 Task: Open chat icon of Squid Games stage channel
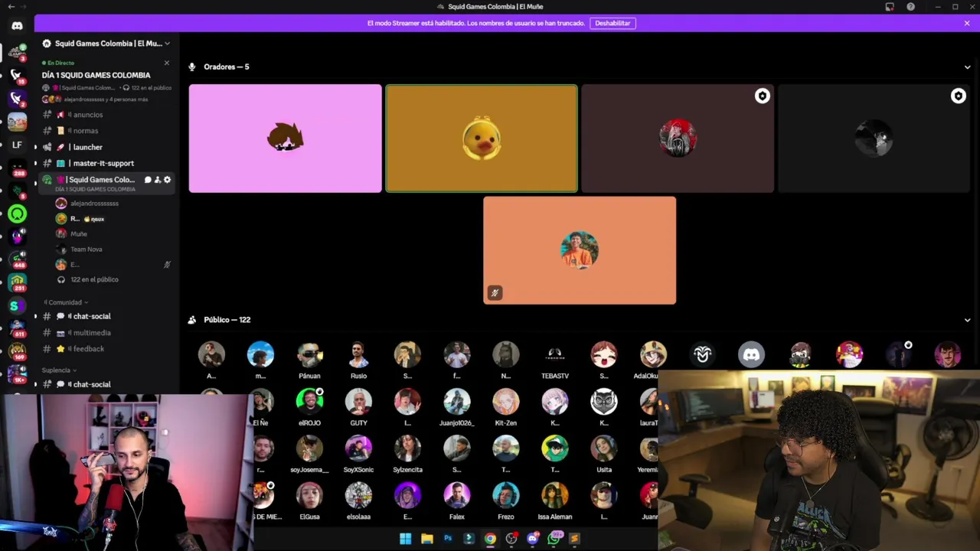(x=148, y=180)
